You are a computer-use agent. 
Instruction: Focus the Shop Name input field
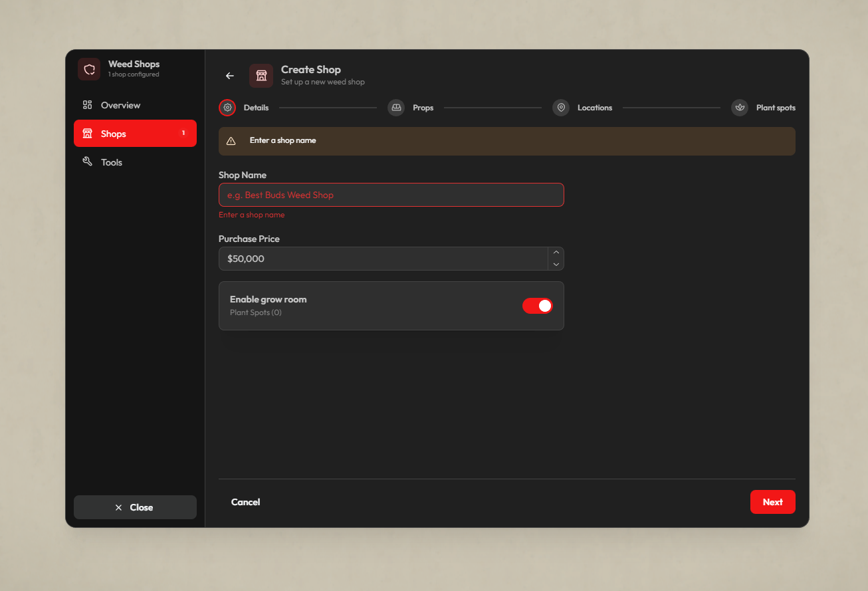click(391, 195)
